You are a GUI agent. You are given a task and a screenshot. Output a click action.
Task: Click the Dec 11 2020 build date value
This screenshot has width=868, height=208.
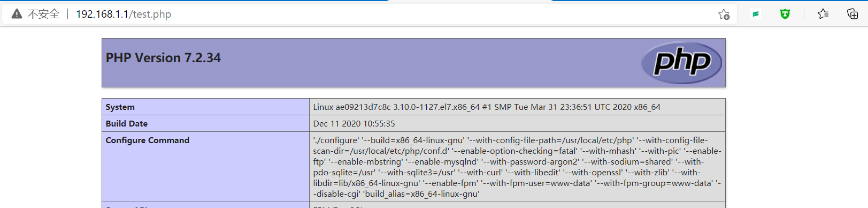coord(354,124)
